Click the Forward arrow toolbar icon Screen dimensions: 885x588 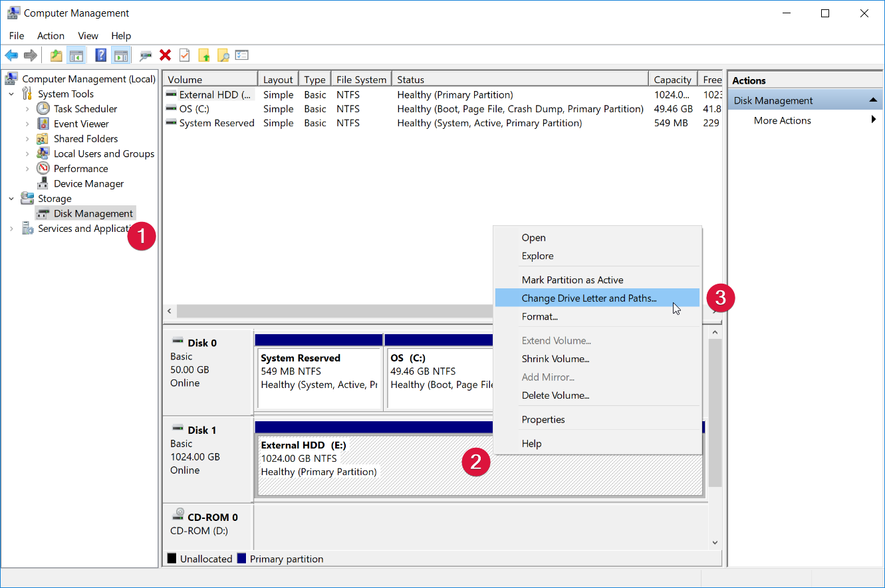[30, 56]
